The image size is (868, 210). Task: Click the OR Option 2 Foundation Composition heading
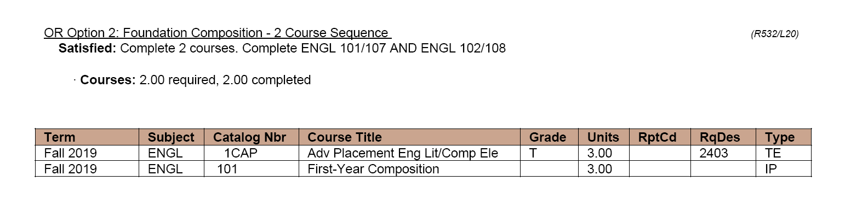tap(217, 33)
